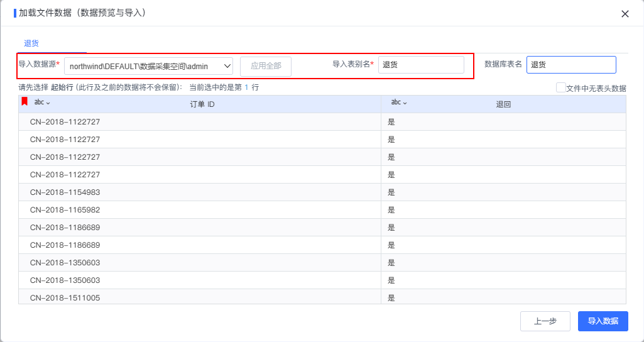
Task: Close the load file data dialog
Action: click(625, 14)
